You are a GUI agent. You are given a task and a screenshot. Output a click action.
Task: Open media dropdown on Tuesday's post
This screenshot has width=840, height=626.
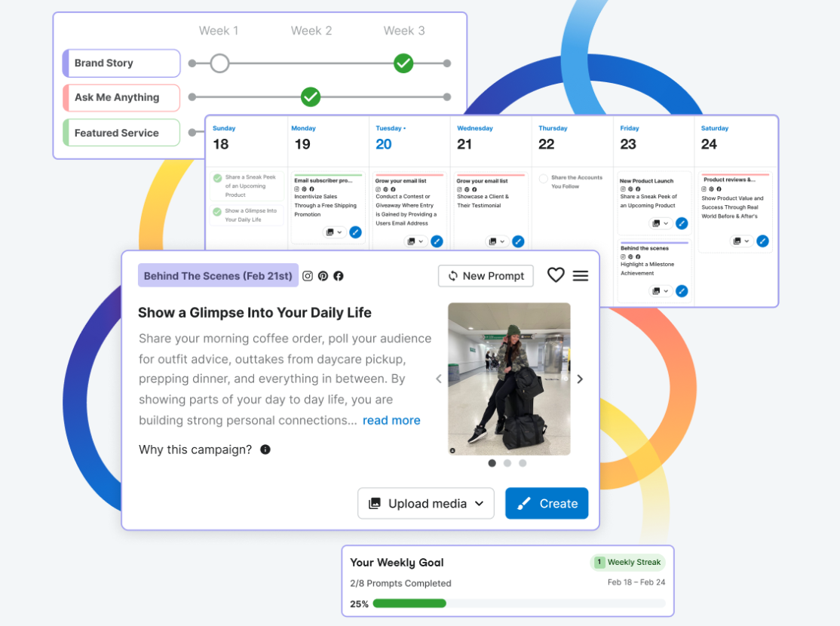(415, 241)
